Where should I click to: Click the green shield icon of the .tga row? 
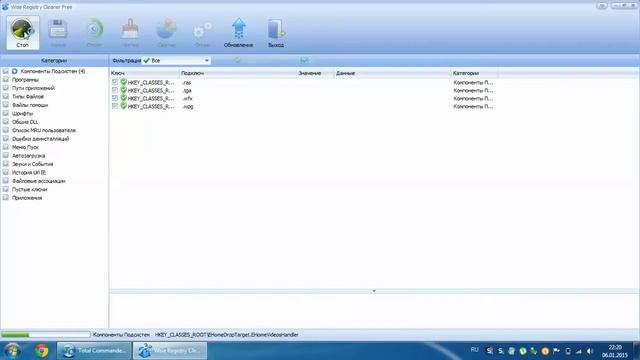[124, 90]
